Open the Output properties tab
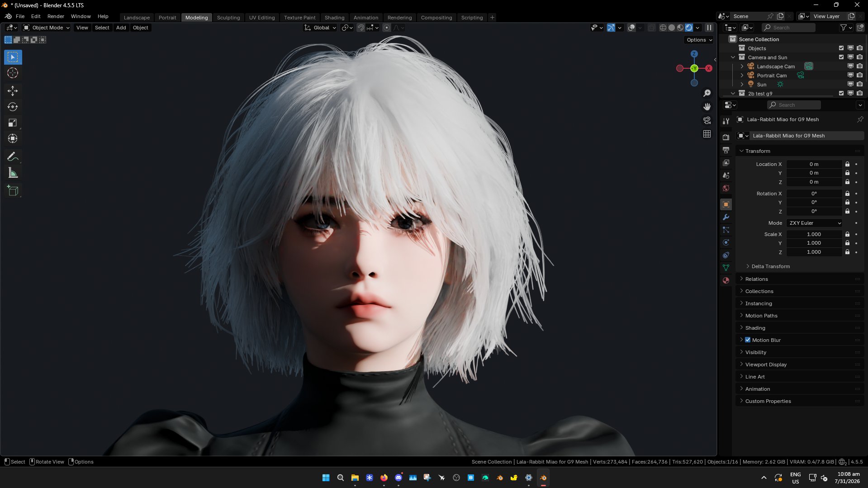This screenshot has width=868, height=488. 726,150
